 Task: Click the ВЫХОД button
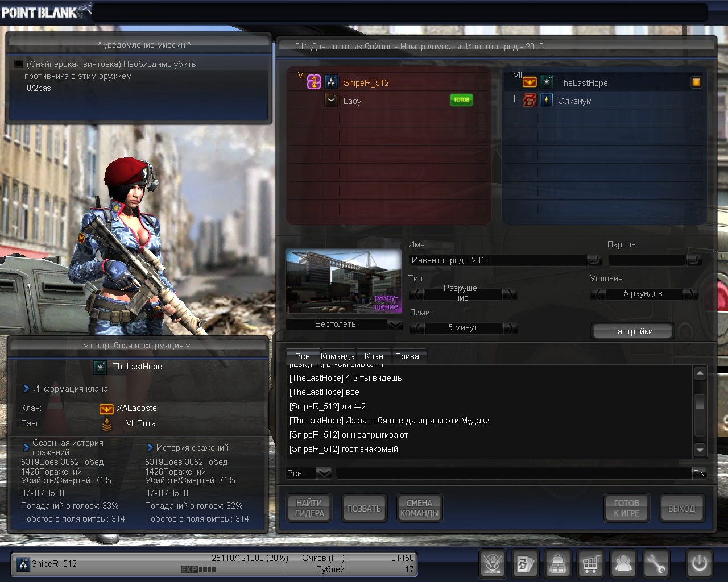(x=681, y=508)
